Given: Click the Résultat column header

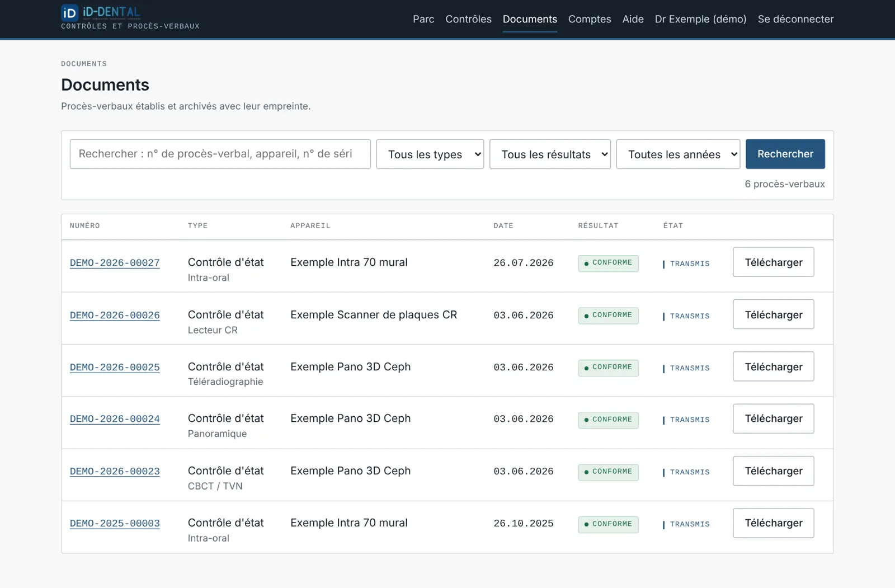Looking at the screenshot, I should (599, 226).
